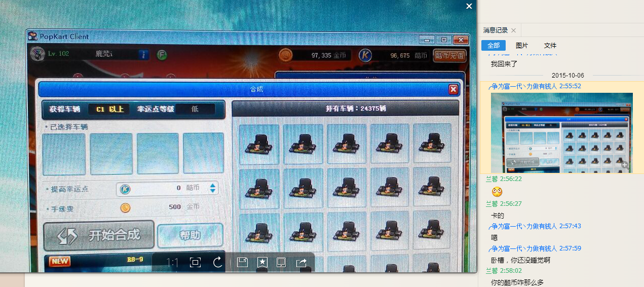Click the 幸运点等级 value 低
Screen dimensions: 644x287
coord(195,109)
